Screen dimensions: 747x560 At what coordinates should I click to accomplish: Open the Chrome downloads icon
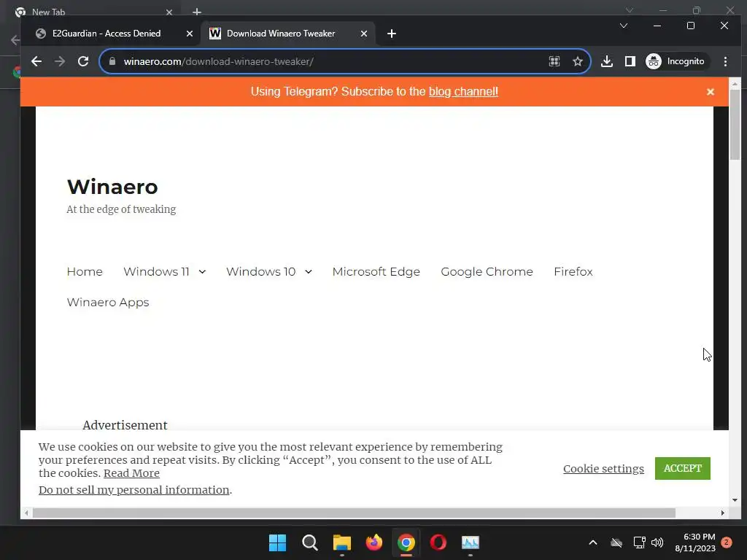click(606, 61)
